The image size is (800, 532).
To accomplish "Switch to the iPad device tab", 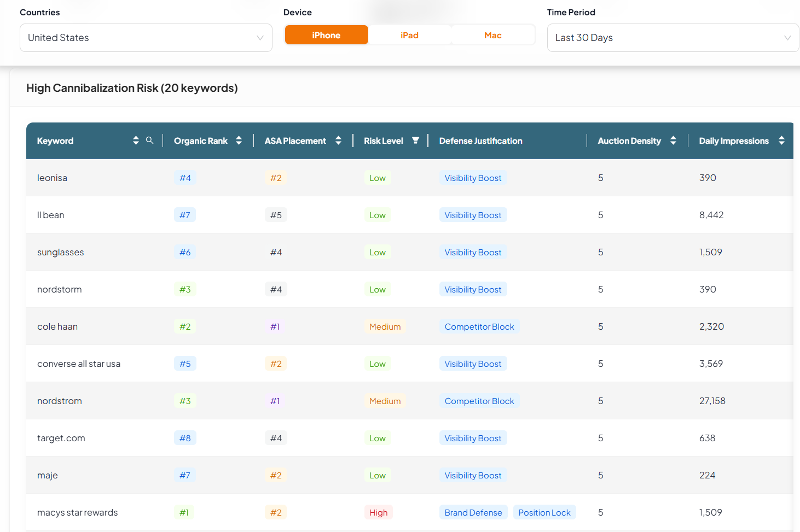I will click(409, 35).
